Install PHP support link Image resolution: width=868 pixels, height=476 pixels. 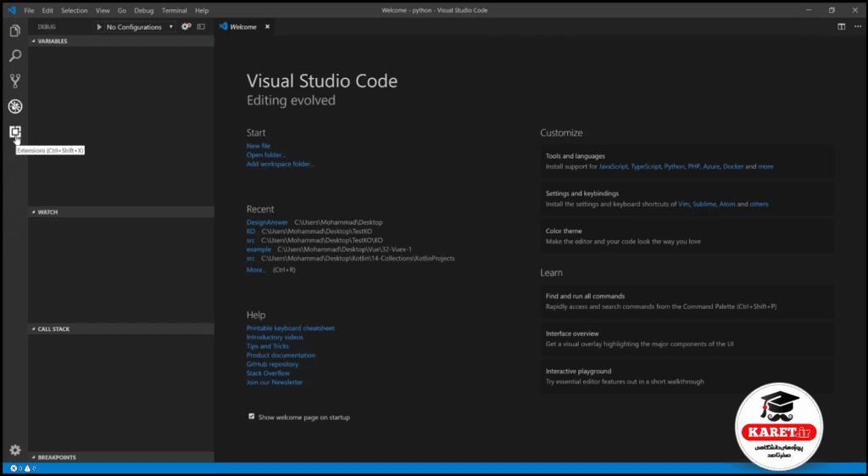click(x=693, y=166)
